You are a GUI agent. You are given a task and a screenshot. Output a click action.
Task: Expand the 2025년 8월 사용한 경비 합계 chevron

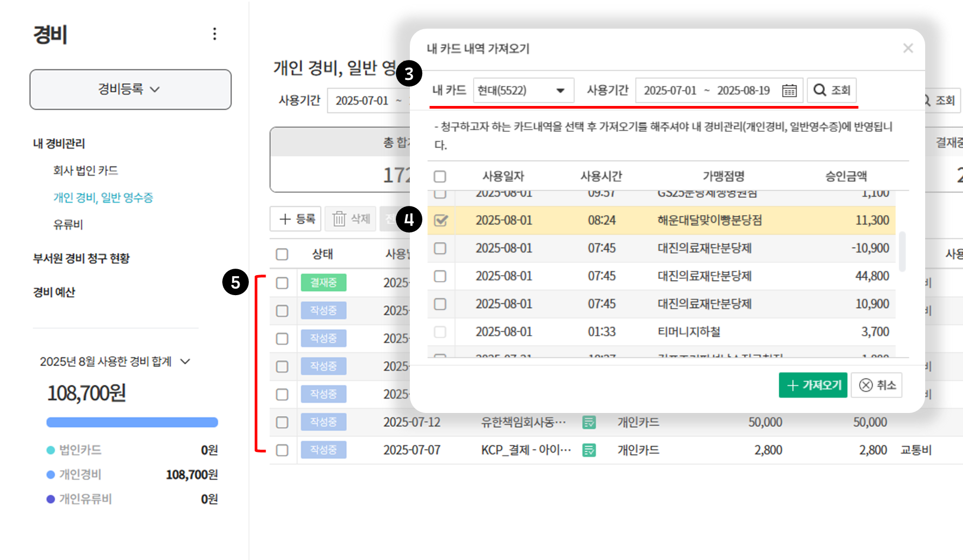(185, 362)
